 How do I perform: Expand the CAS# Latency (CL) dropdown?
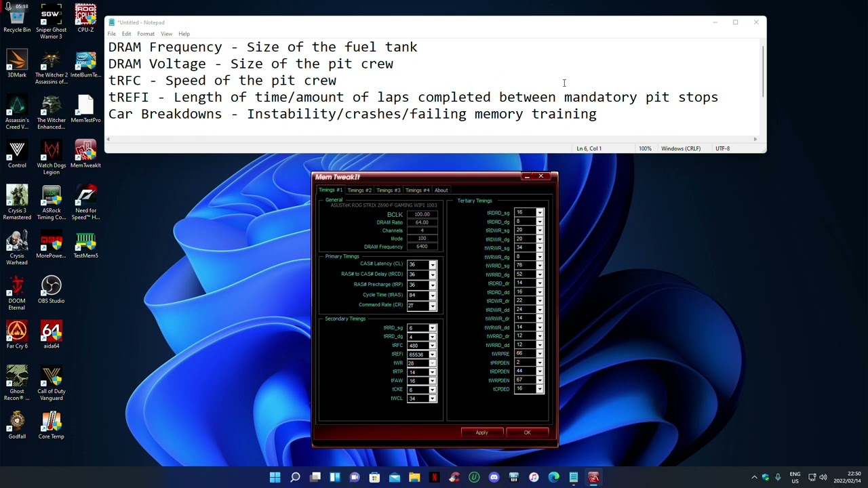pos(433,264)
